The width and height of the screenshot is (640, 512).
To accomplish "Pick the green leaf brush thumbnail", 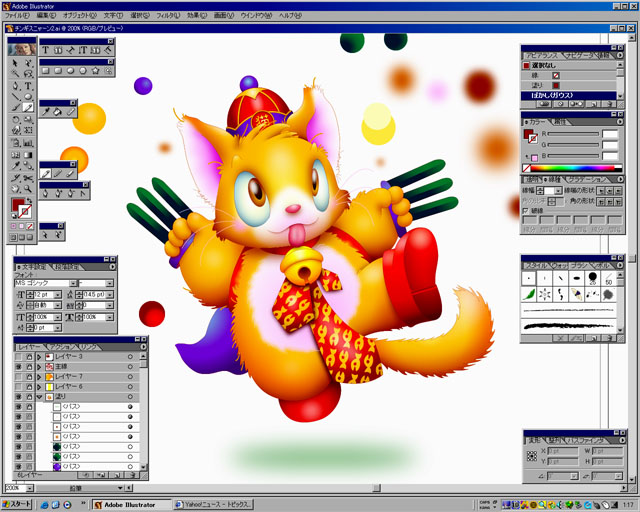I will (529, 294).
